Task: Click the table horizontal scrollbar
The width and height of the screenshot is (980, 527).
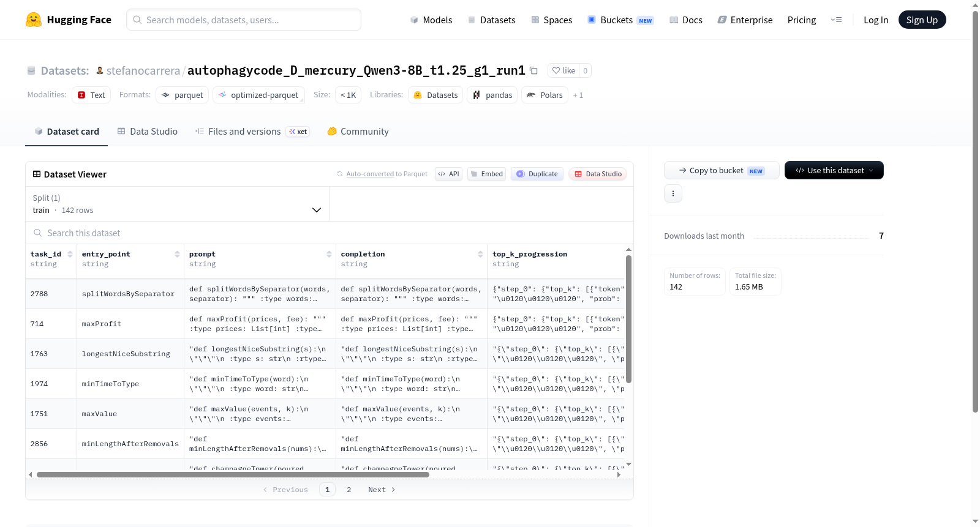Action: [233, 474]
